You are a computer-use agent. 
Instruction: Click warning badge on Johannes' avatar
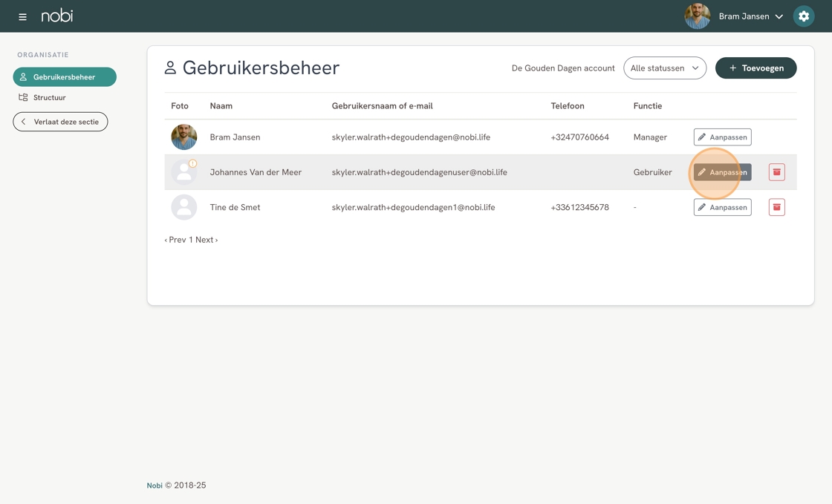pyautogui.click(x=193, y=163)
